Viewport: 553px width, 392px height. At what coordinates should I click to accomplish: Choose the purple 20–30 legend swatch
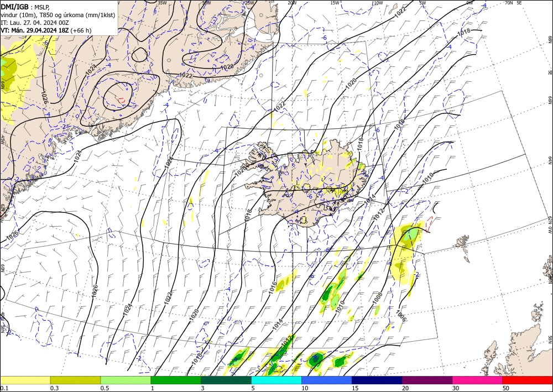click(x=427, y=380)
